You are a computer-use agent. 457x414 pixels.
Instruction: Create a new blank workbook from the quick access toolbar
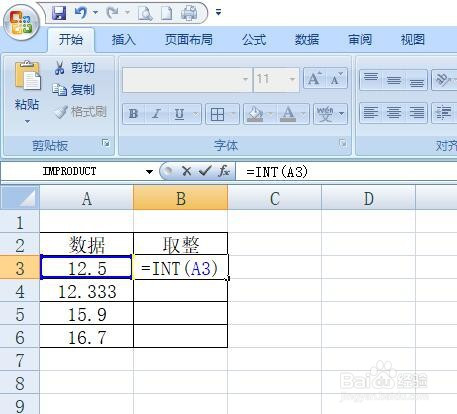(167, 13)
